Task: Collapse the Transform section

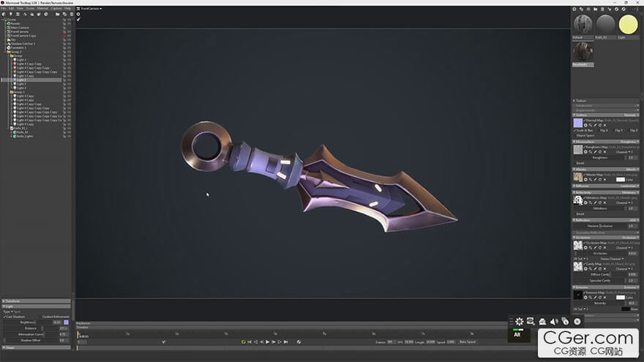Action: pos(4,301)
